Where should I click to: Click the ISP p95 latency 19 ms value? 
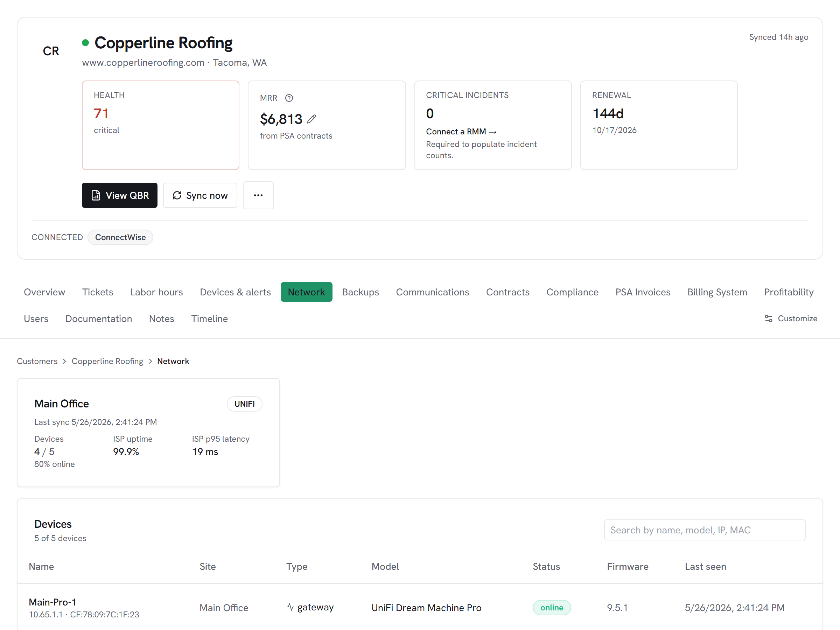click(x=205, y=451)
